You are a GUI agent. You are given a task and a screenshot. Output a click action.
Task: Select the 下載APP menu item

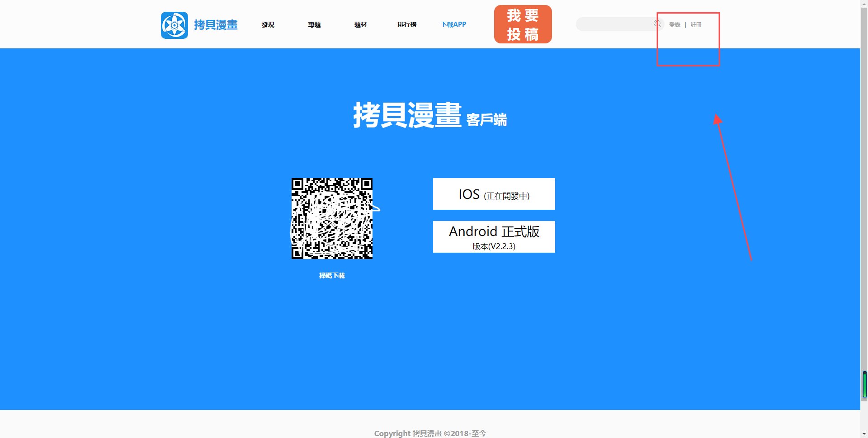pyautogui.click(x=453, y=24)
